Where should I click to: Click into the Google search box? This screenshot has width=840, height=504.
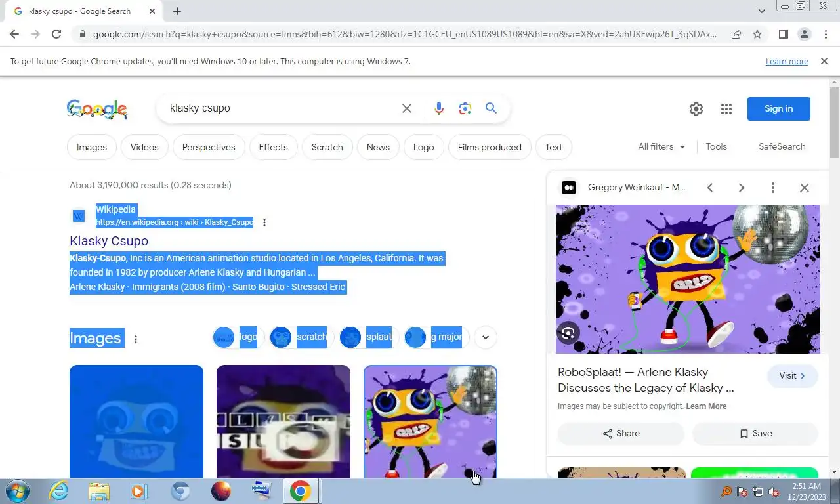click(282, 108)
